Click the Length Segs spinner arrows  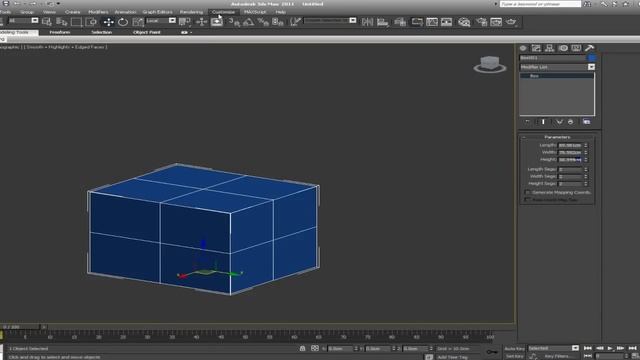pyautogui.click(x=586, y=169)
